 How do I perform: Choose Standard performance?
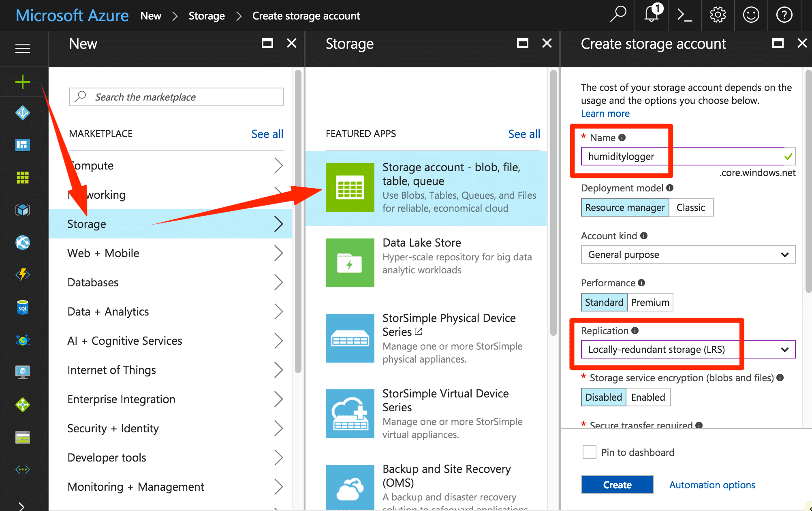[604, 302]
